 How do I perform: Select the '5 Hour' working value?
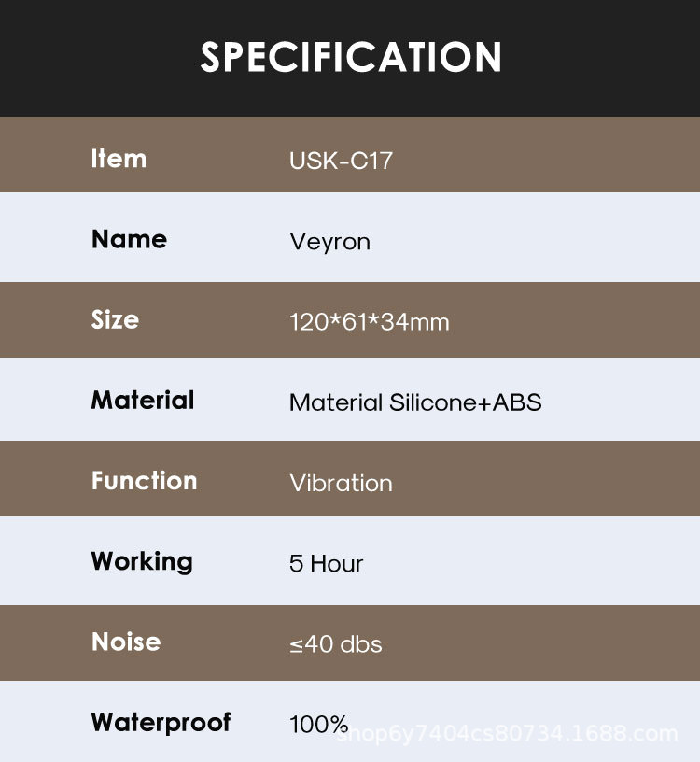(x=326, y=563)
